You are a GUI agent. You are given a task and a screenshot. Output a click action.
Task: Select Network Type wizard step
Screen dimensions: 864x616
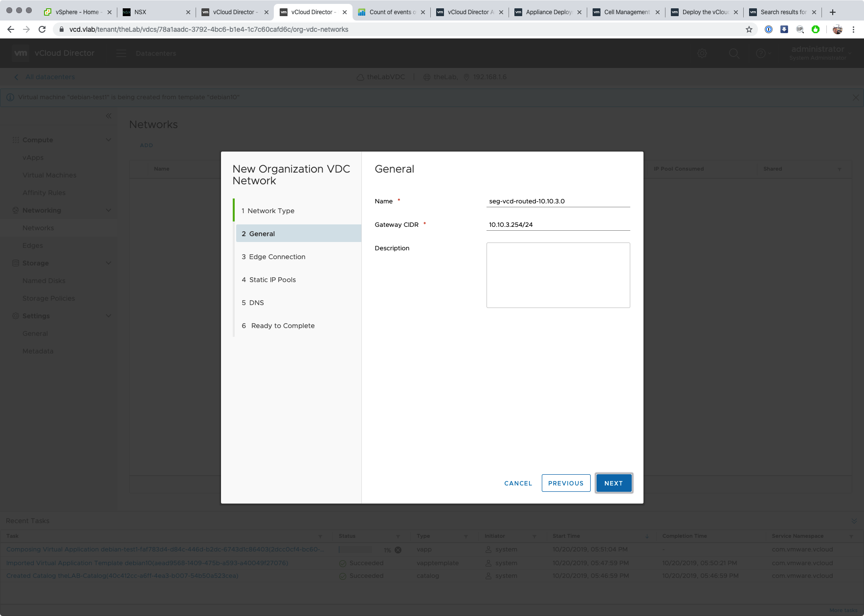(x=270, y=211)
